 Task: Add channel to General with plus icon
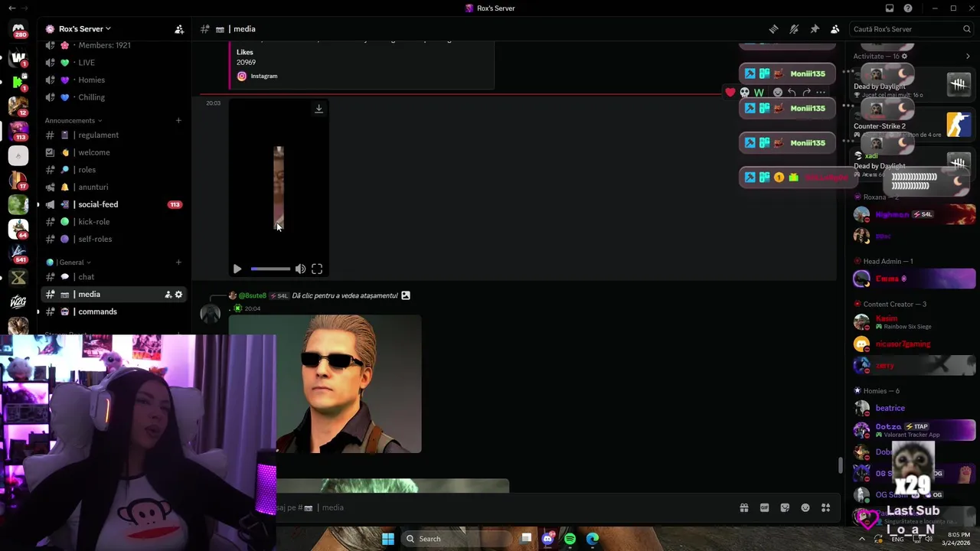(178, 262)
